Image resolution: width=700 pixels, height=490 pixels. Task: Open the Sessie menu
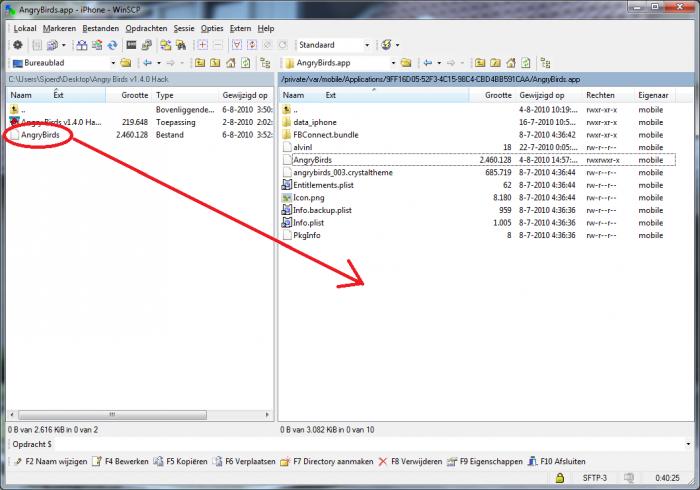point(183,28)
